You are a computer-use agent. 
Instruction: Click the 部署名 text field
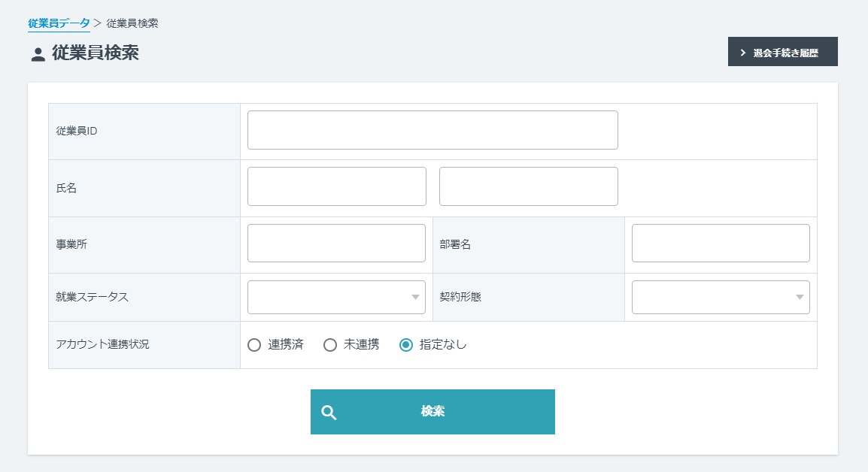pos(721,243)
